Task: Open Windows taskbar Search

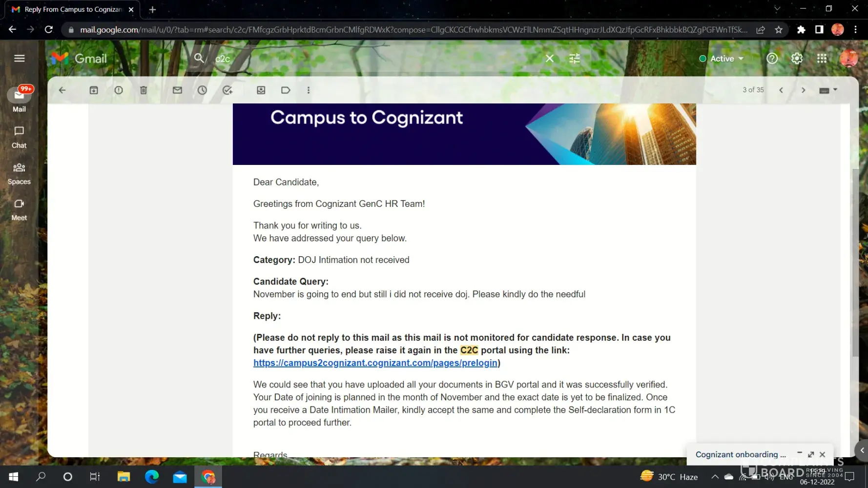Action: pos(41,477)
